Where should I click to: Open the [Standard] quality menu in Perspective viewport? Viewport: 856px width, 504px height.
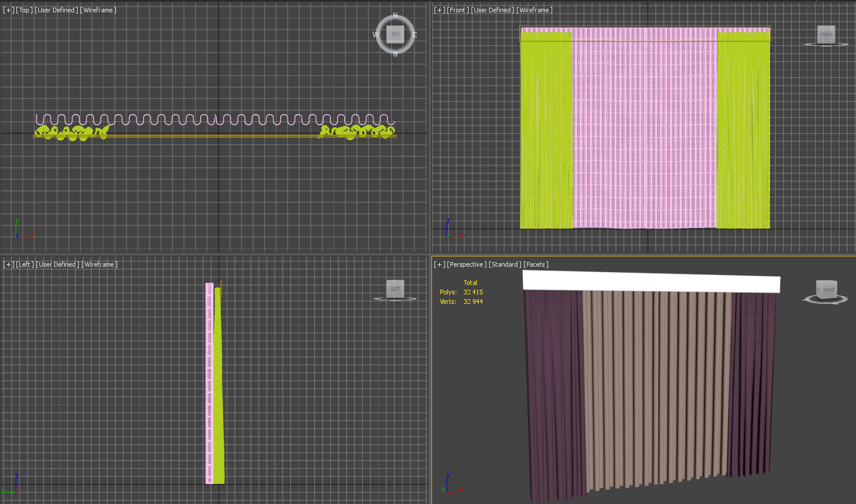click(505, 264)
